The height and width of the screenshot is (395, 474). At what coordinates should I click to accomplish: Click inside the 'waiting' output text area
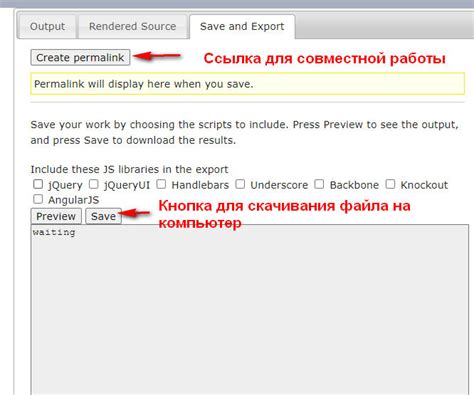click(250, 310)
